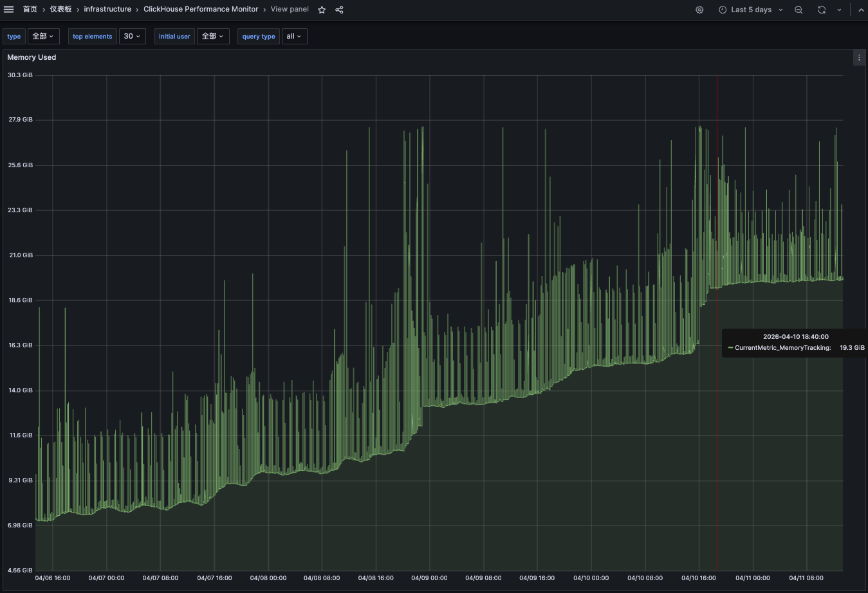Click the 04/09 08:00 x-axis label
This screenshot has width=868, height=593.
coord(483,578)
